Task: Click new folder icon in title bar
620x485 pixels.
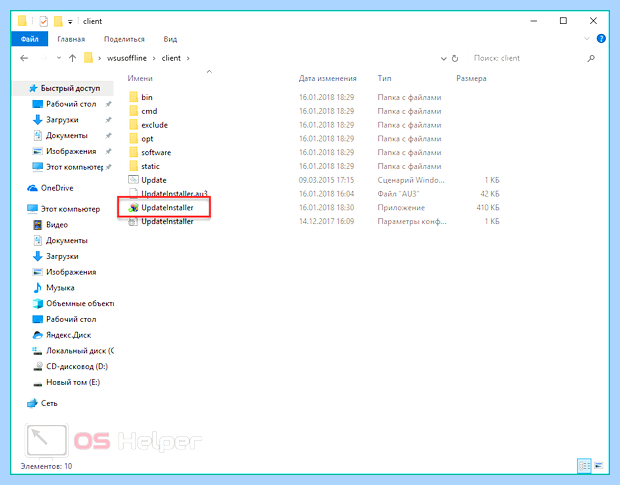Action: pyautogui.click(x=58, y=21)
